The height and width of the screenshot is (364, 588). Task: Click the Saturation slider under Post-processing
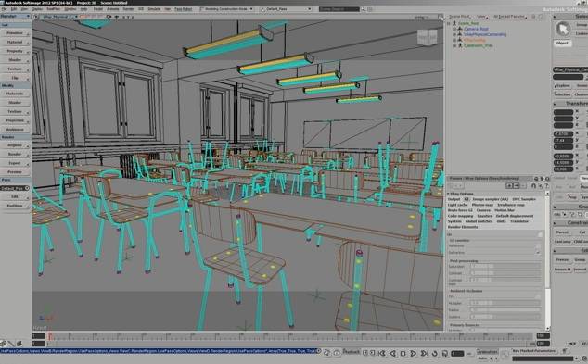pos(505,266)
